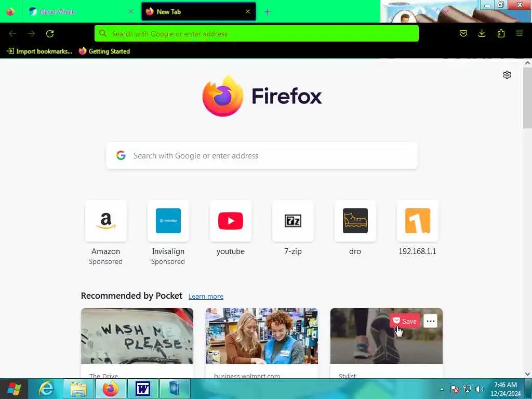Click Firefox taskbar button

[x=111, y=389]
